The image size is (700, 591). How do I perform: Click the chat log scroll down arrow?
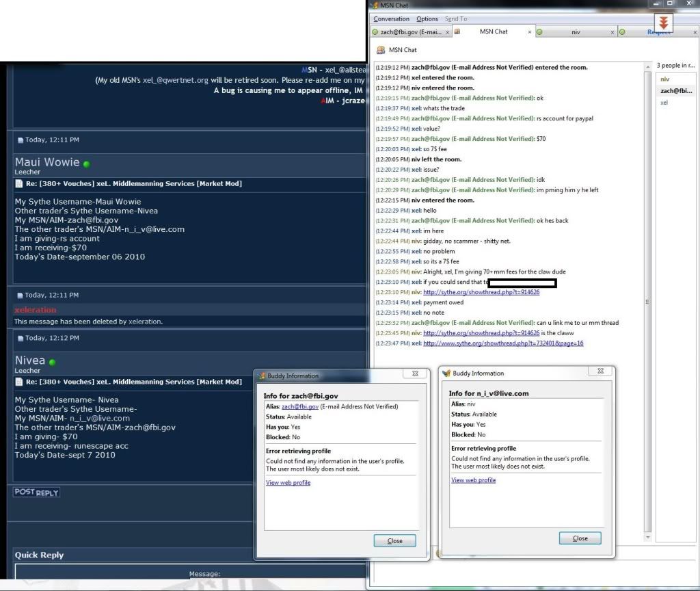pyautogui.click(x=648, y=537)
